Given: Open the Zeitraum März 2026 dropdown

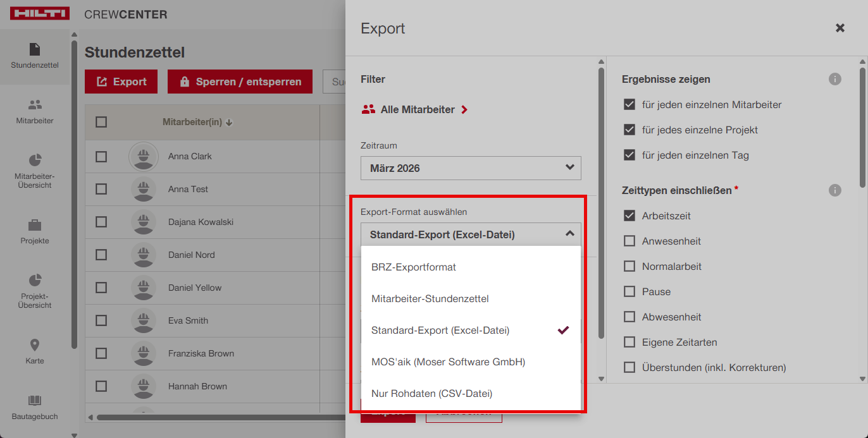Looking at the screenshot, I should tap(470, 168).
